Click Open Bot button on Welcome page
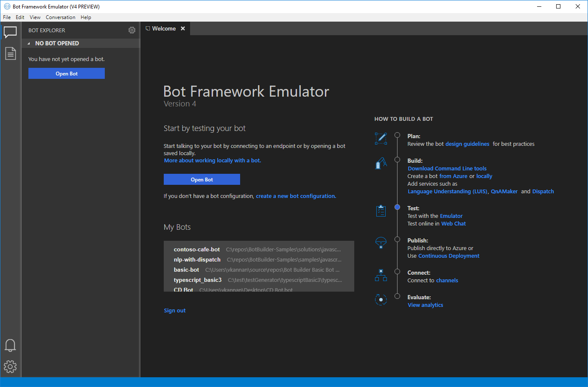Screen dimensions: 588x387 (x=202, y=179)
